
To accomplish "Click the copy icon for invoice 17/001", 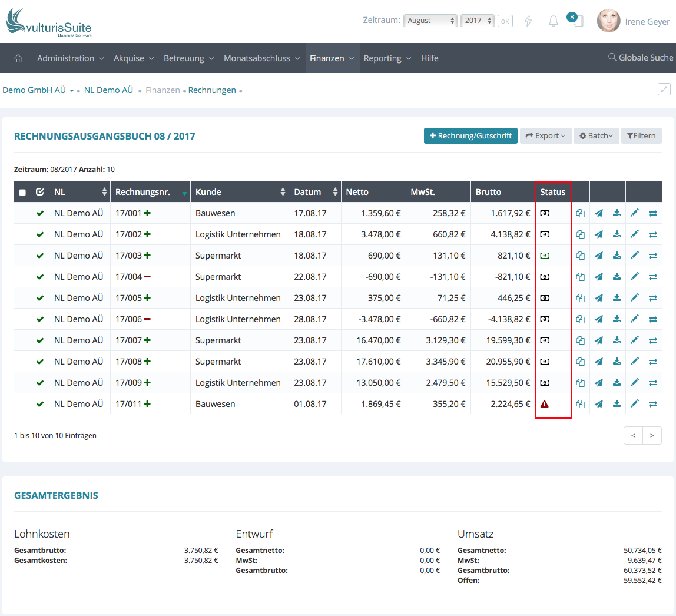I will 581,213.
